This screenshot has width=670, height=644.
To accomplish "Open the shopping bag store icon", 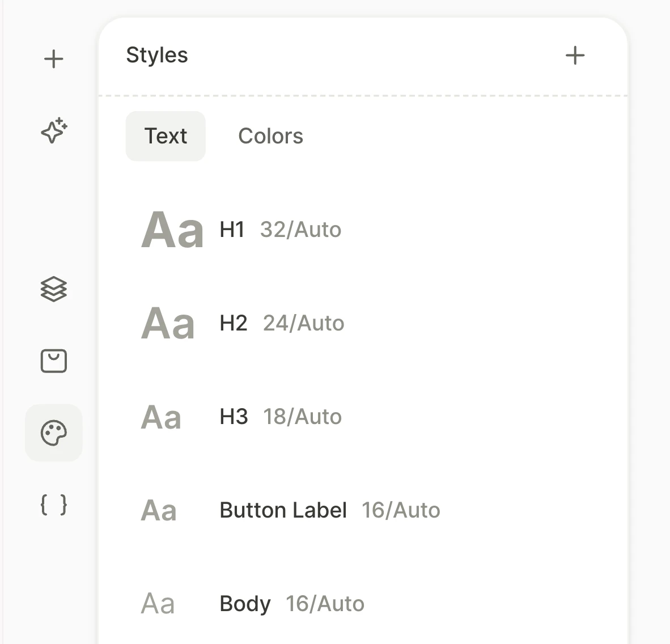I will coord(54,361).
